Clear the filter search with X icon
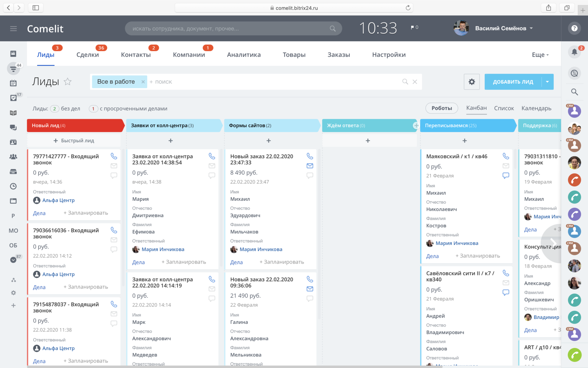588x368 pixels. [415, 82]
